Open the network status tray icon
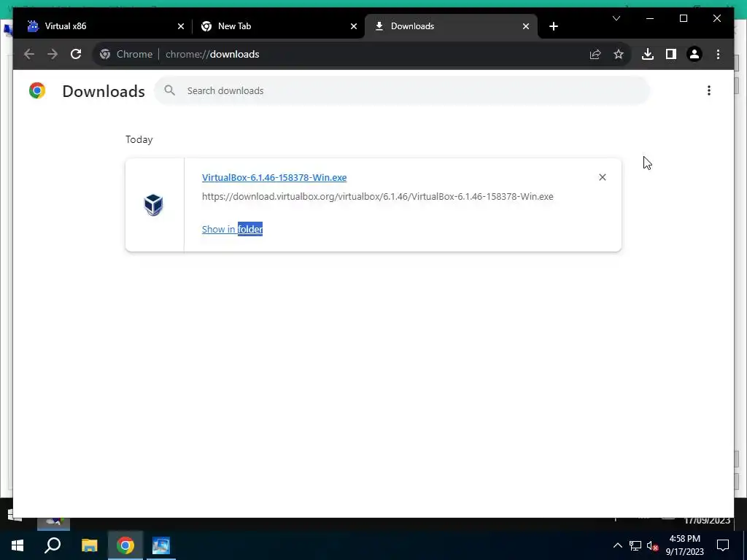This screenshot has height=560, width=747. coord(635,545)
